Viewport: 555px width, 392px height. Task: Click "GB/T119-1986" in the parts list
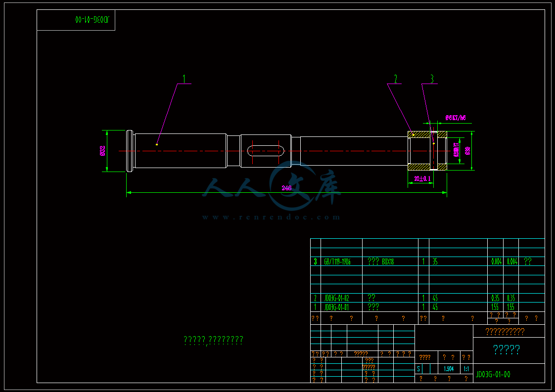point(337,261)
